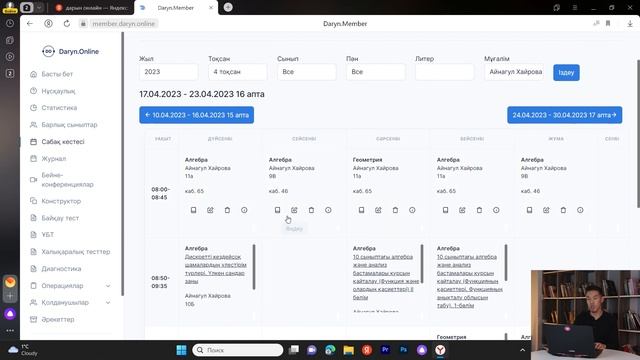The height and width of the screenshot is (360, 640).
Task: Open Мұғалім dropdown Айнагүл Хайрова
Action: click(514, 72)
